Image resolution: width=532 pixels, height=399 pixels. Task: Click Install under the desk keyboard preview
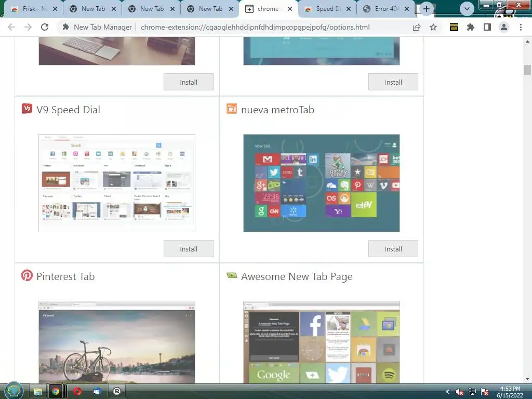tap(188, 82)
